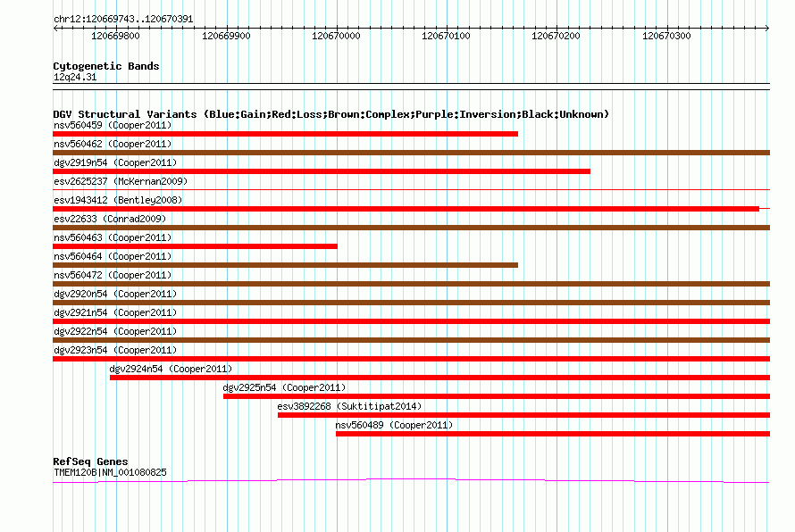The image size is (795, 532).
Task: Click dgv2922n54 (Cooper2011) label
Action: (x=115, y=331)
